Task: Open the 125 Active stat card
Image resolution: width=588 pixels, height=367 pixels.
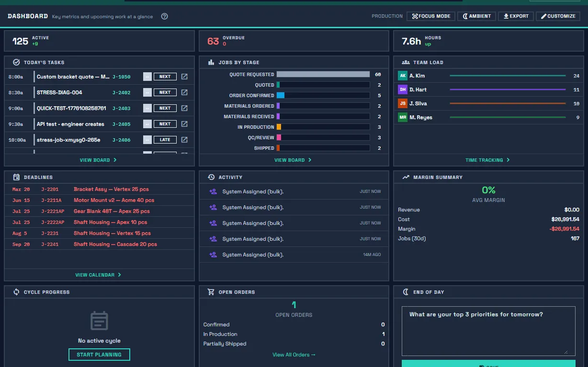Action: pyautogui.click(x=99, y=41)
